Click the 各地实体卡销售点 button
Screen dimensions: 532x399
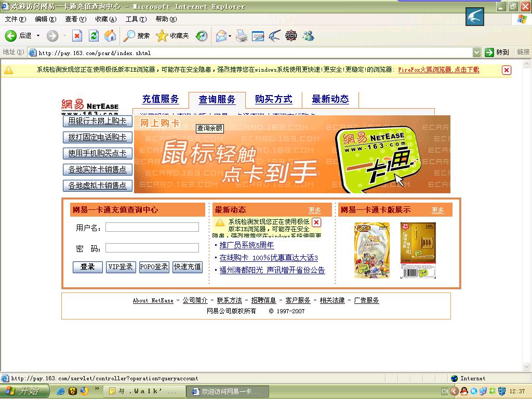coord(97,169)
